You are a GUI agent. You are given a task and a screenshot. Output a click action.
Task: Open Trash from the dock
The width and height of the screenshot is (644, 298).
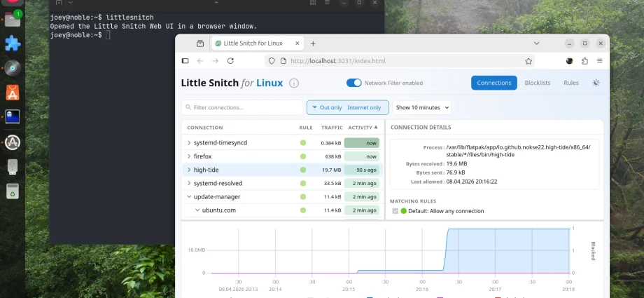coord(13,191)
